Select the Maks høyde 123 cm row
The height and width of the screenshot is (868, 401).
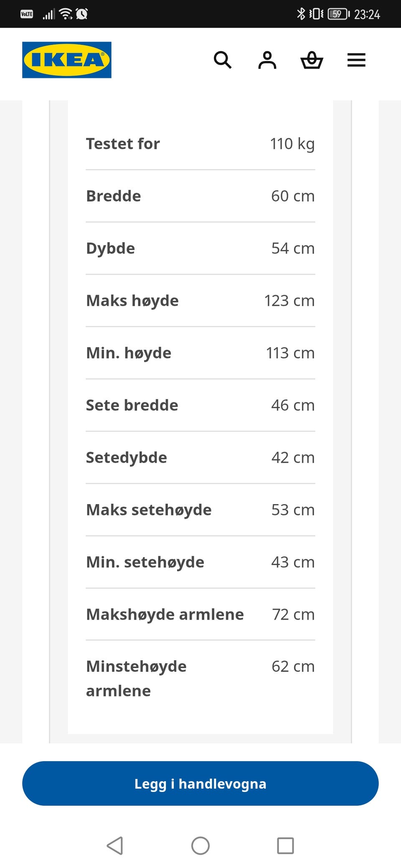click(x=200, y=301)
